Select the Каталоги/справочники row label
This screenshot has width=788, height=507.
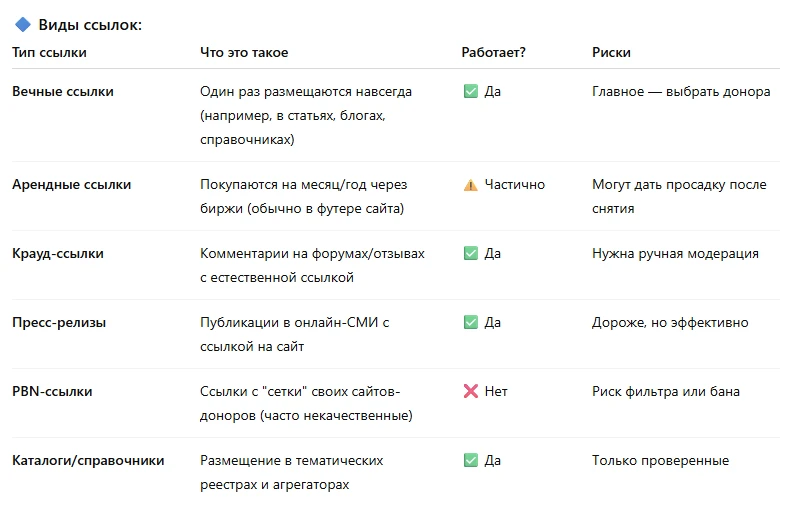pyautogui.click(x=88, y=461)
